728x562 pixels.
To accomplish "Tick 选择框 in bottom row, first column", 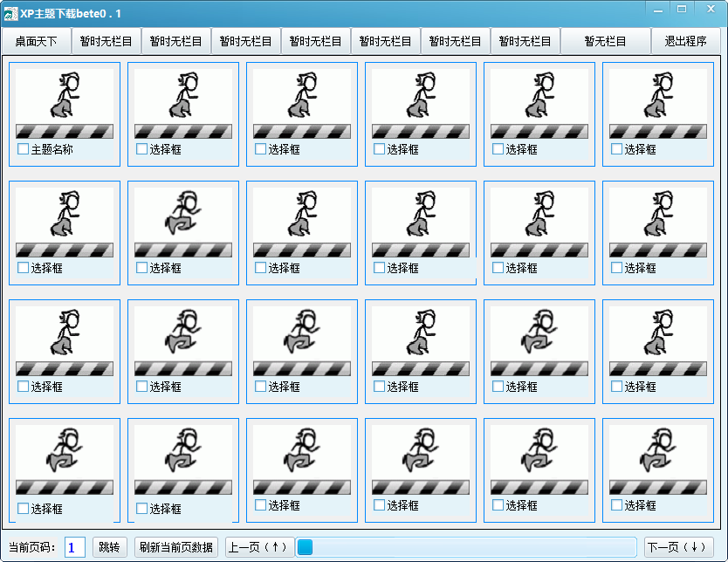I will tap(23, 509).
